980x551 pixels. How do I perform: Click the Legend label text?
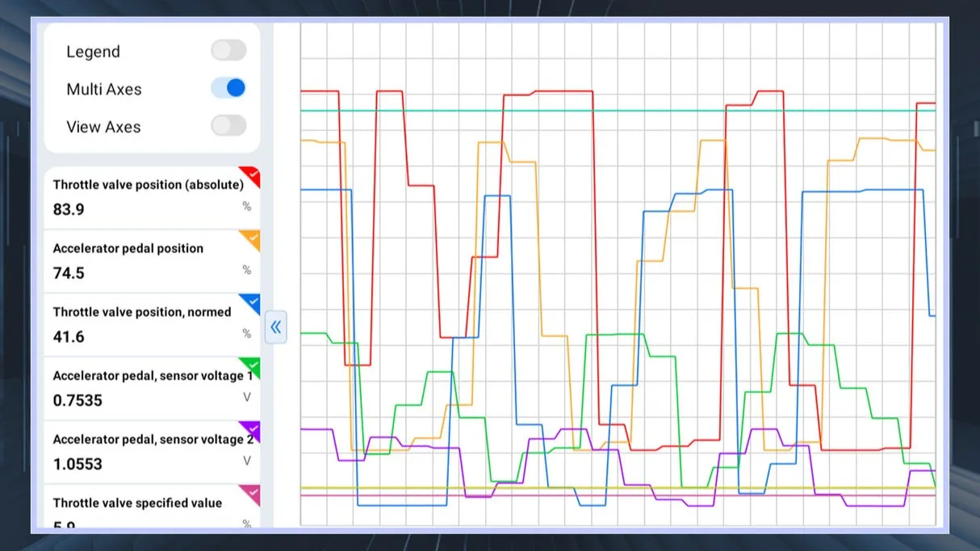click(93, 52)
